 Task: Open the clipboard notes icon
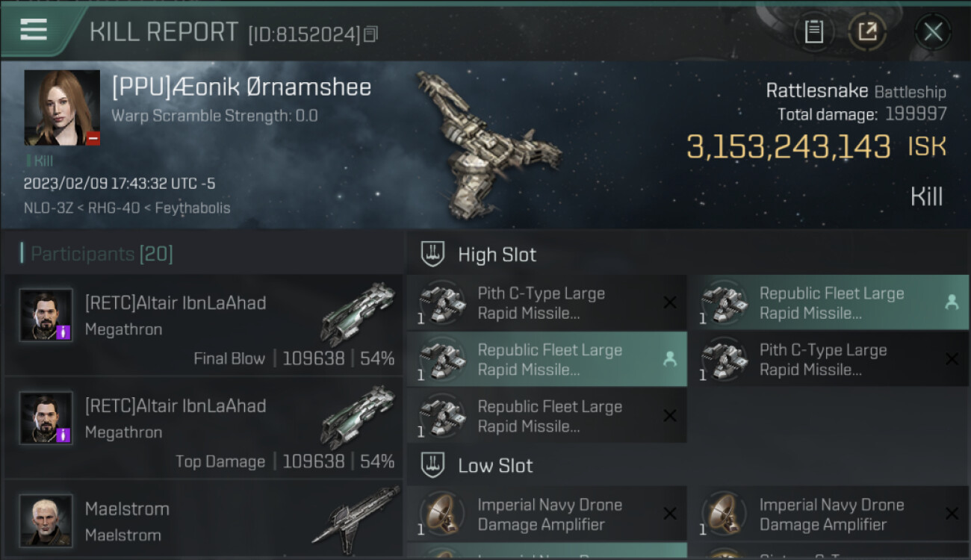tap(814, 32)
